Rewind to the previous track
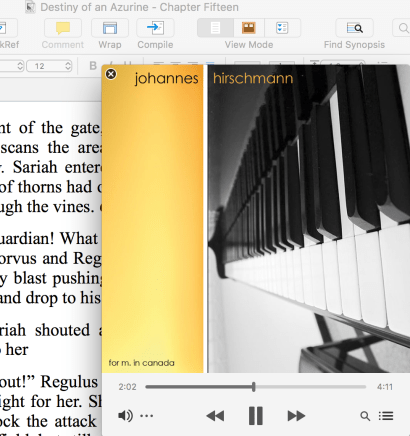The image size is (410, 436). [x=215, y=416]
